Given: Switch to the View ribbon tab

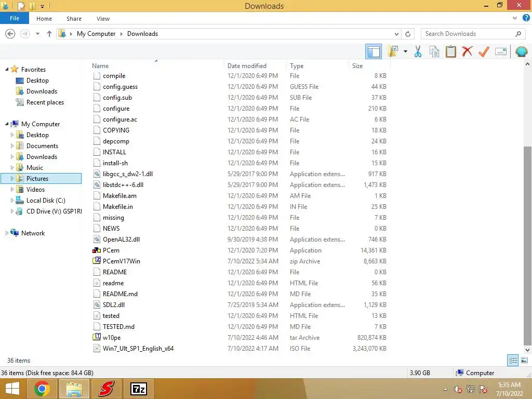Looking at the screenshot, I should pyautogui.click(x=103, y=19).
